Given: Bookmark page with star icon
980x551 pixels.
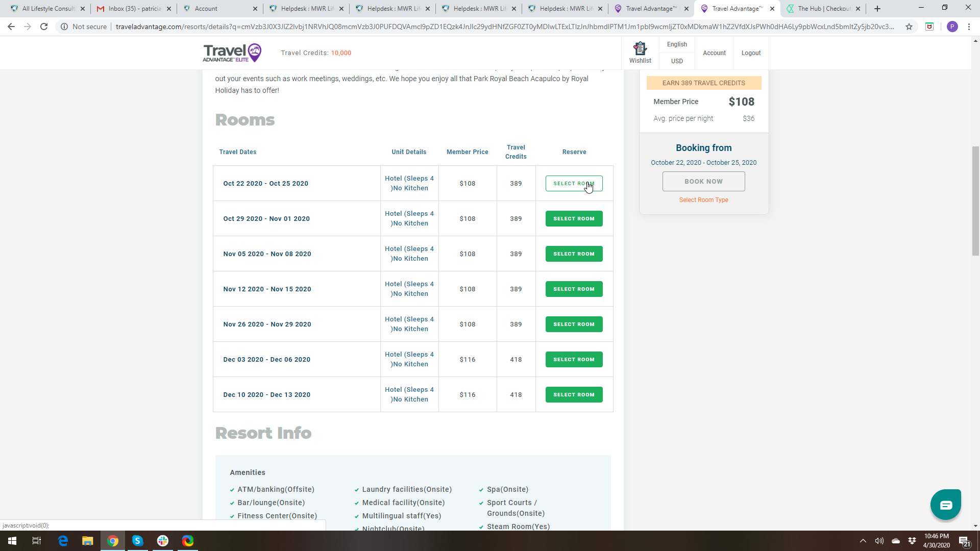Looking at the screenshot, I should coord(909,27).
